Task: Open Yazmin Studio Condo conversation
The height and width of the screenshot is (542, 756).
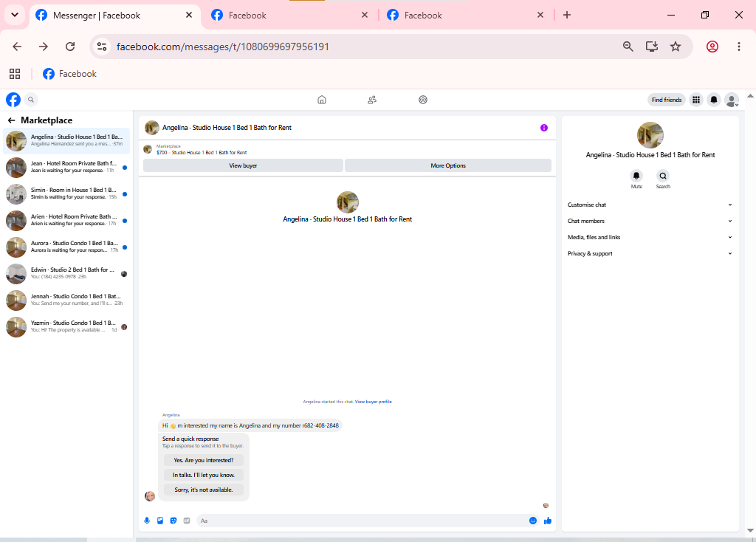Action: click(66, 326)
